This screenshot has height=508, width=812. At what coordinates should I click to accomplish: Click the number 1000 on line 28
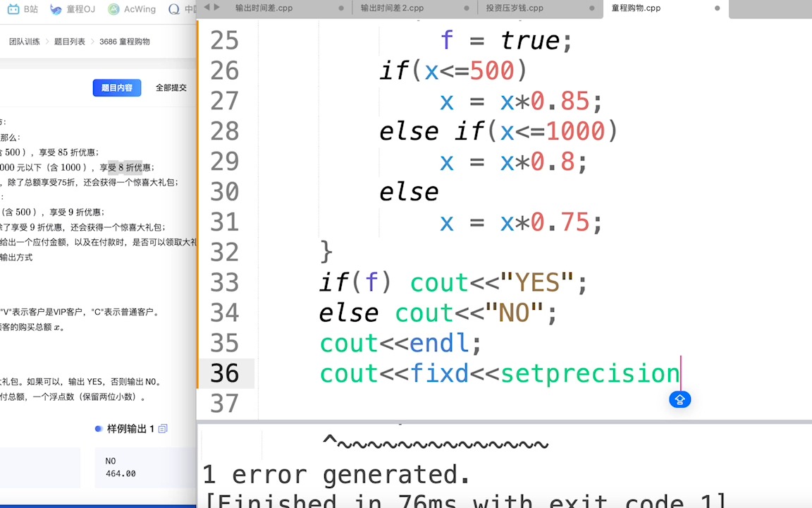(x=575, y=131)
